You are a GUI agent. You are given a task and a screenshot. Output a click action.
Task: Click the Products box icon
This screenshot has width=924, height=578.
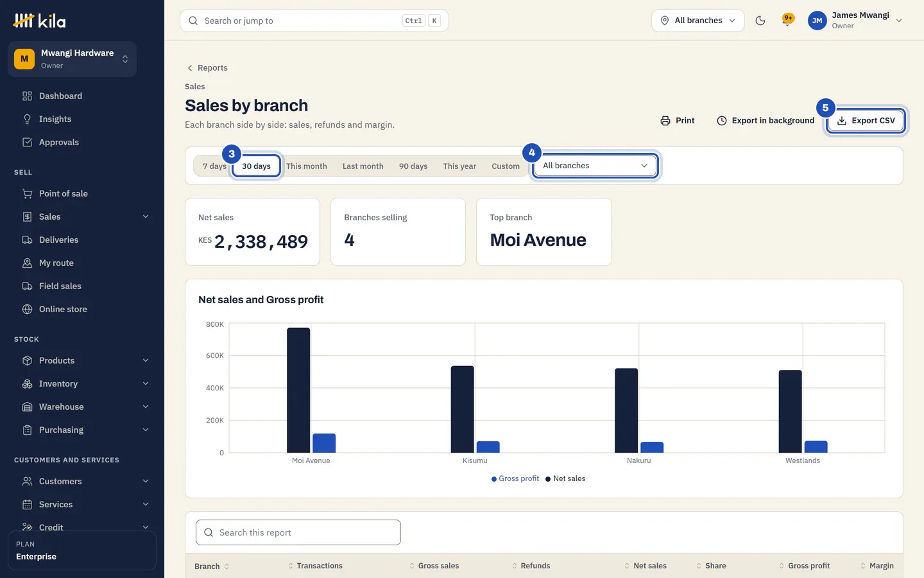tap(27, 361)
